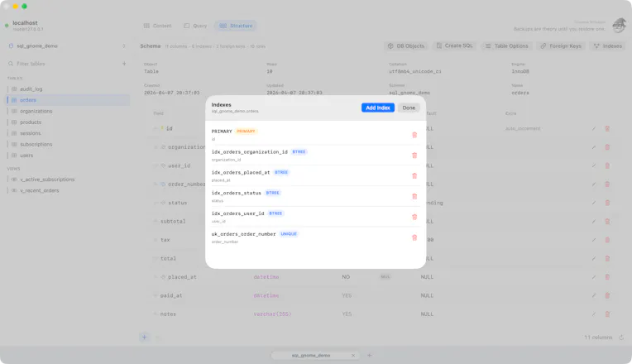Edit the paid_at column

[594, 295]
